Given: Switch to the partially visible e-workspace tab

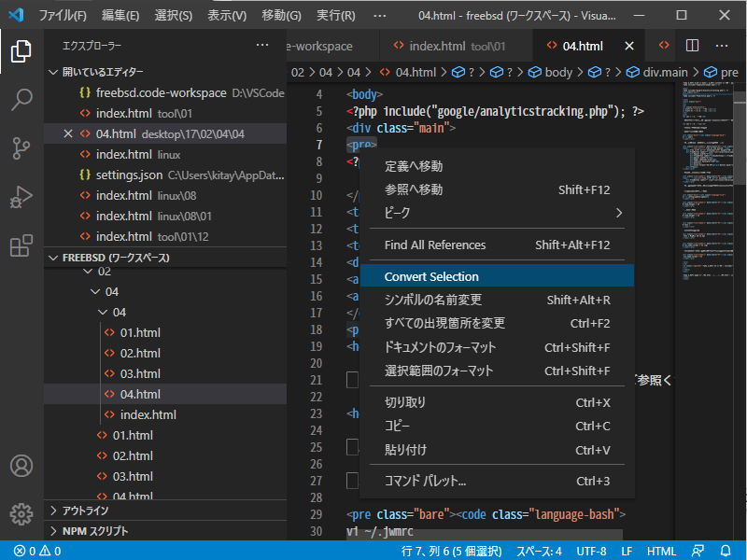Looking at the screenshot, I should coord(333,46).
